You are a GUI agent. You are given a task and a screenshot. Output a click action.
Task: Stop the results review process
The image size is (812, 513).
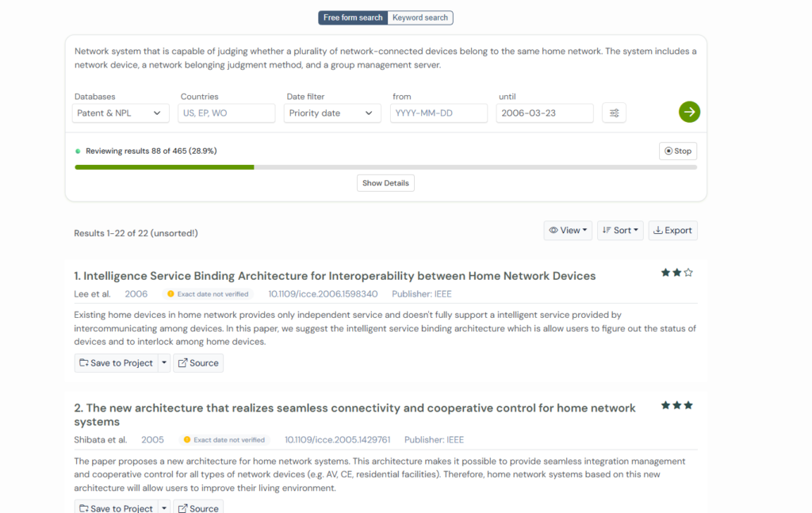(x=678, y=151)
